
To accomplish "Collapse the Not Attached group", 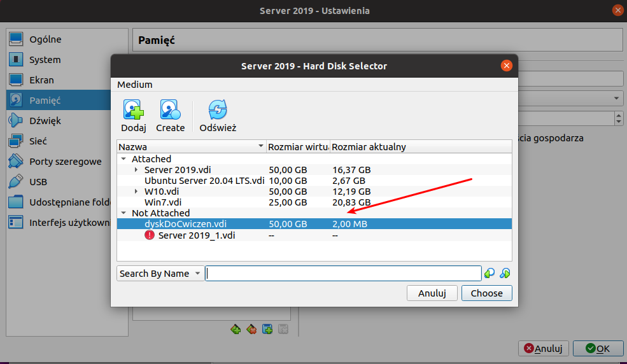I will click(123, 213).
